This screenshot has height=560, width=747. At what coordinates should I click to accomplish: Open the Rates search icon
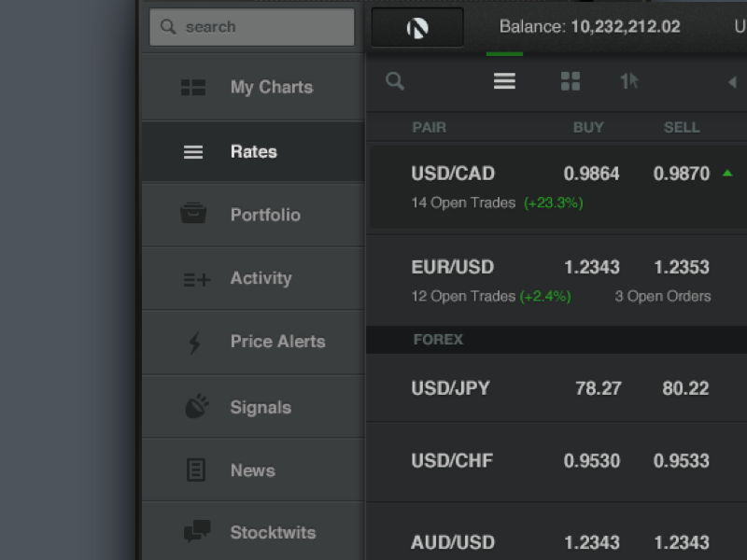click(394, 81)
